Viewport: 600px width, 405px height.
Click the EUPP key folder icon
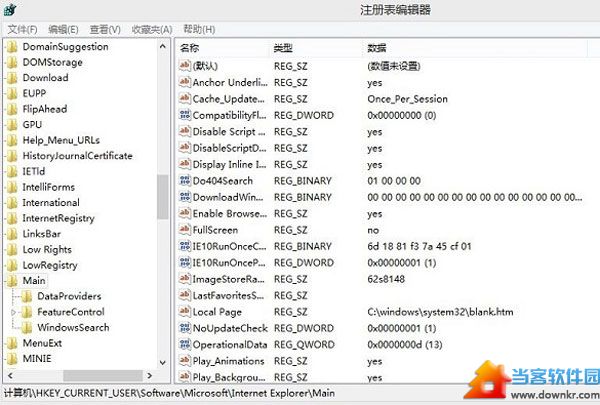(x=12, y=93)
